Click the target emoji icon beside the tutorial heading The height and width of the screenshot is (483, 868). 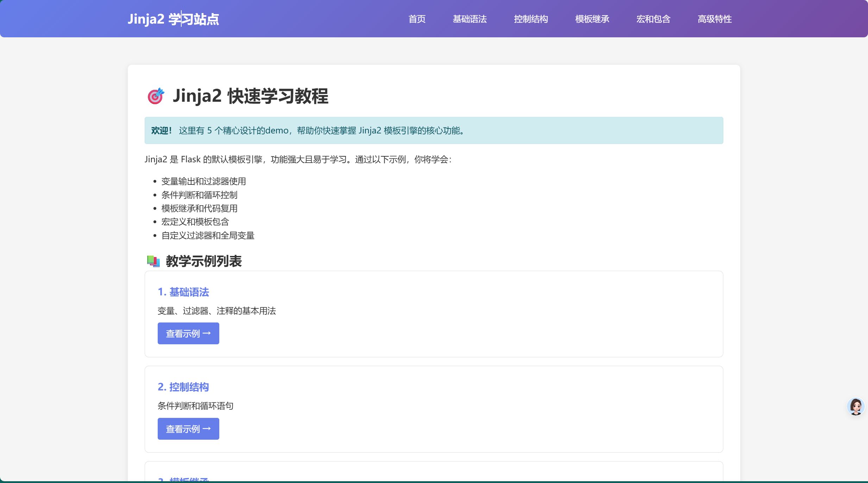click(x=155, y=96)
